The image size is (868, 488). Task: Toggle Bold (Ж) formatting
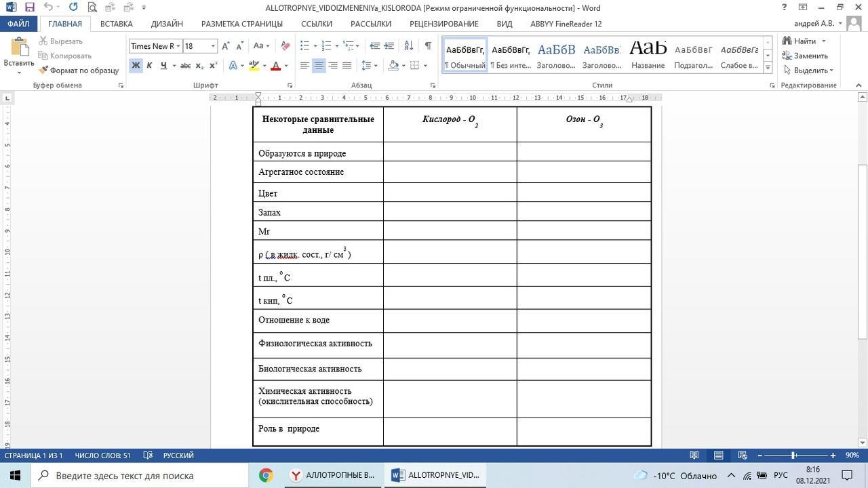(136, 66)
